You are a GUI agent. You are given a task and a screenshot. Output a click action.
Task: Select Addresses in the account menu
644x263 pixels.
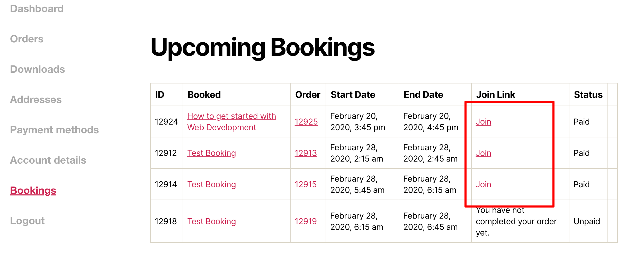(x=36, y=100)
